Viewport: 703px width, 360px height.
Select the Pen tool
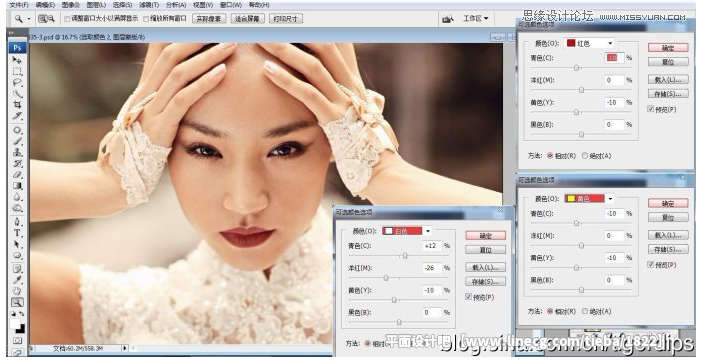tap(17, 222)
